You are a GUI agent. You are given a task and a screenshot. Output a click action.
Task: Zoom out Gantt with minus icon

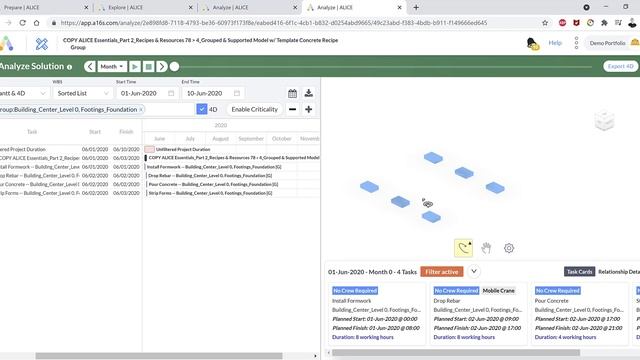point(292,109)
